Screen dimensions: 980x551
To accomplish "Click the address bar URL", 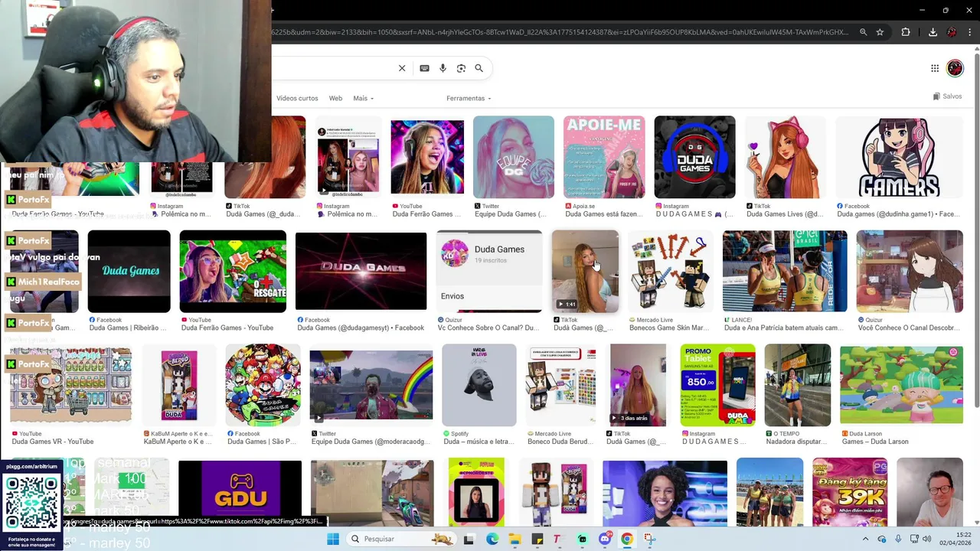I will click(x=559, y=32).
